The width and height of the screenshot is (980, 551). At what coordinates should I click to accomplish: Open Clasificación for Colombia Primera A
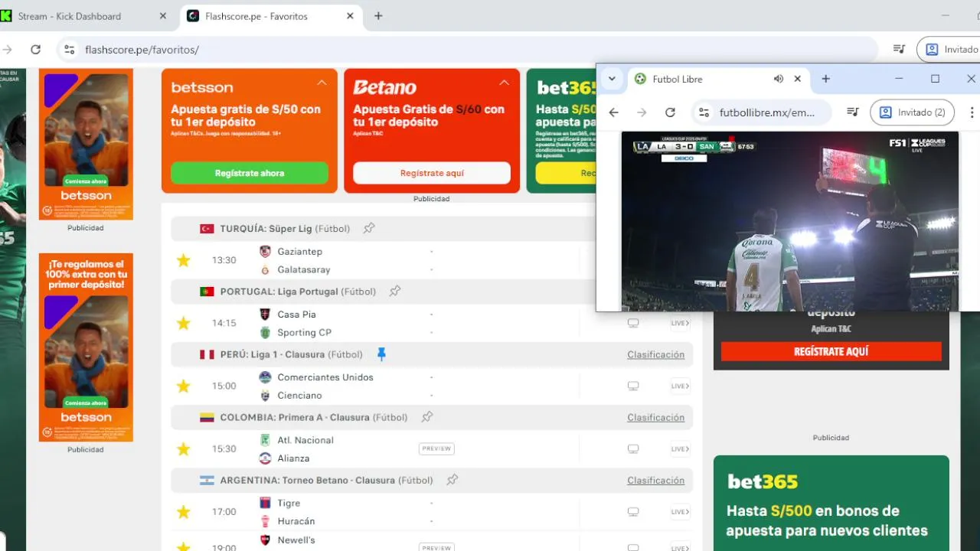656,417
